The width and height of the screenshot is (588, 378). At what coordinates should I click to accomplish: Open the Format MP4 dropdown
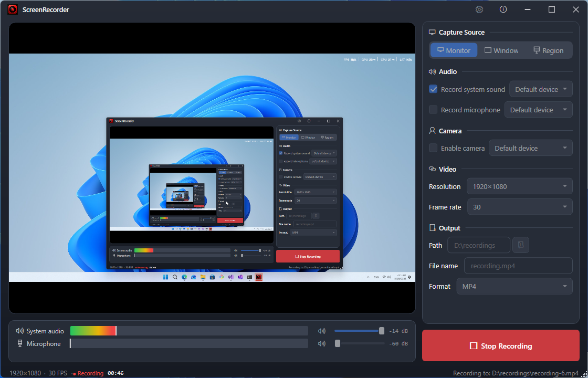(514, 286)
